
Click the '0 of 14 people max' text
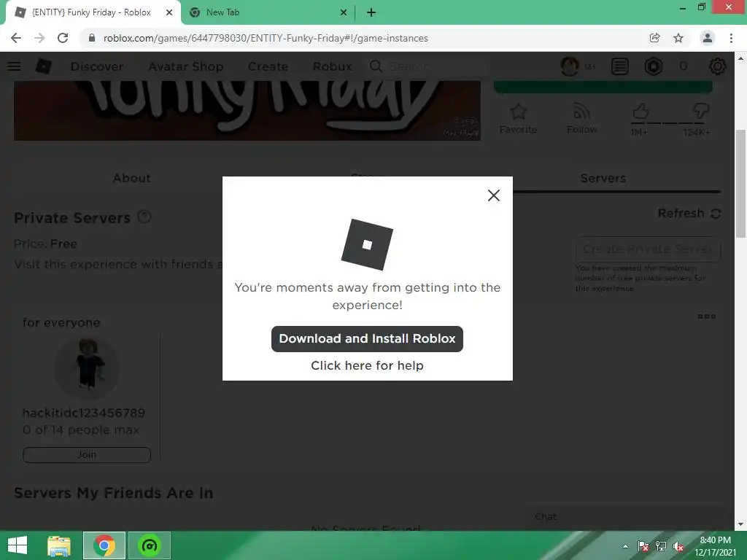click(x=81, y=430)
